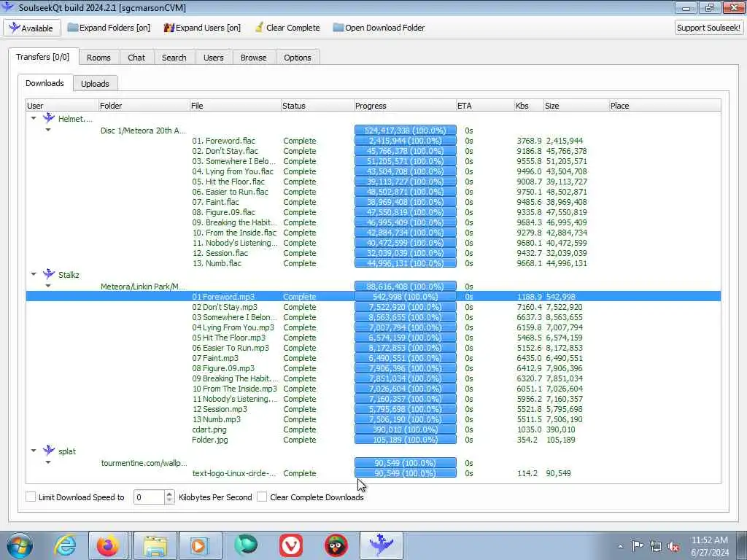Screen dimensions: 747x560
Task: Select file 07. Faint.flac
Action: click(215, 202)
